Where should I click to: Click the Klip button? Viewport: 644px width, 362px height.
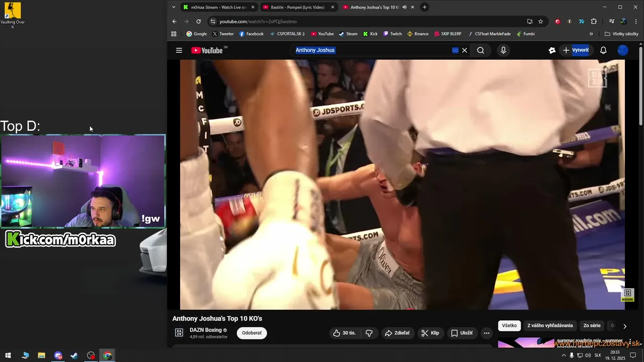coord(430,333)
